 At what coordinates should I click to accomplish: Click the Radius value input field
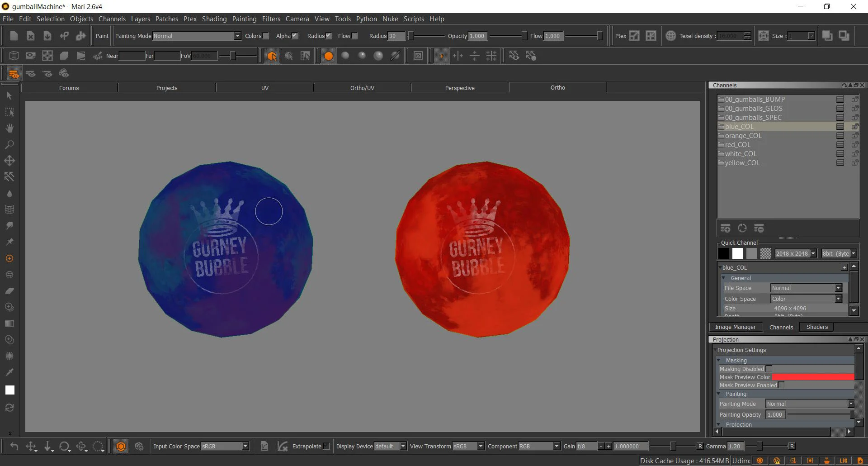pos(396,36)
